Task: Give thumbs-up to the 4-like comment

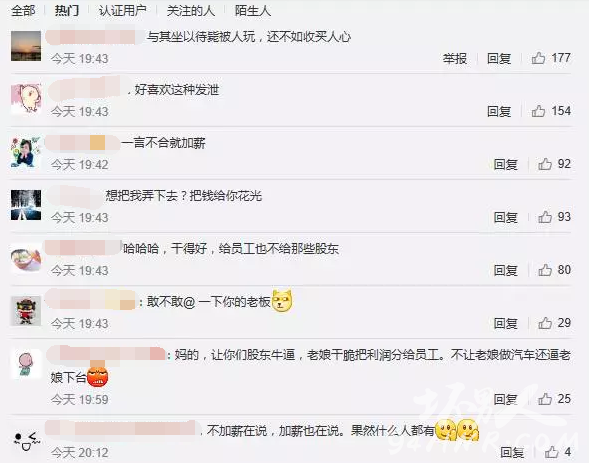Action: (x=551, y=452)
